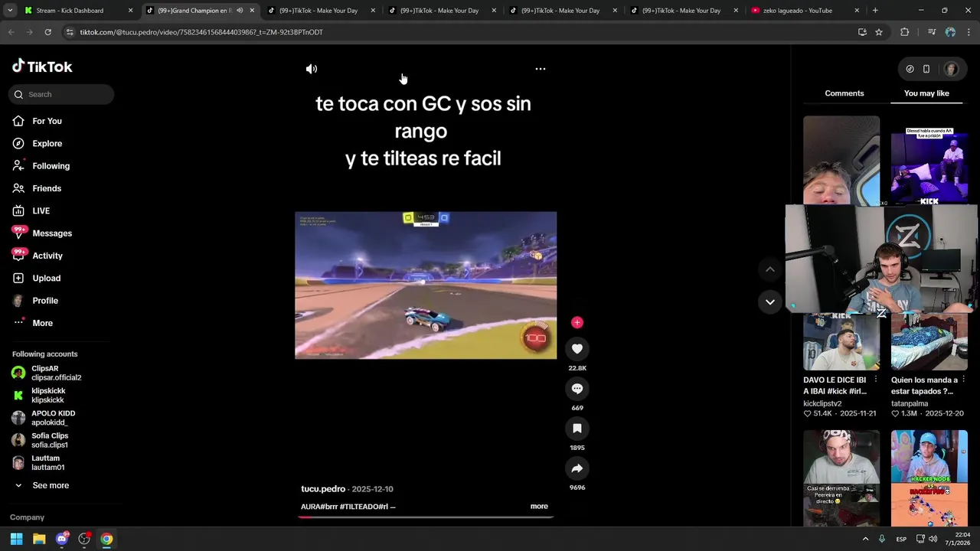
Task: Open the Chrome extensions puzzle icon
Action: pyautogui.click(x=904, y=32)
